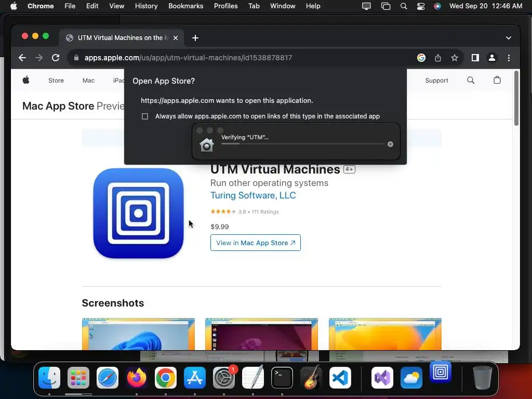Open Finder from the Dock
The height and width of the screenshot is (399, 532).
49,378
